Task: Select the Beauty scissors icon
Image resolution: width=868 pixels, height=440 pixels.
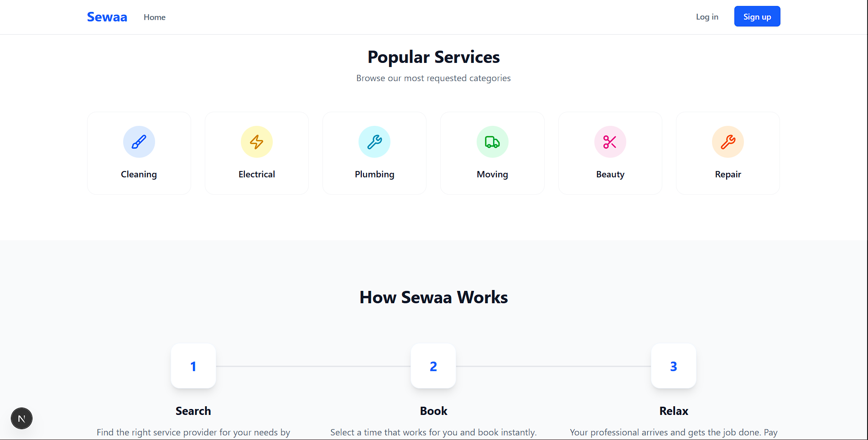Action: coord(610,141)
